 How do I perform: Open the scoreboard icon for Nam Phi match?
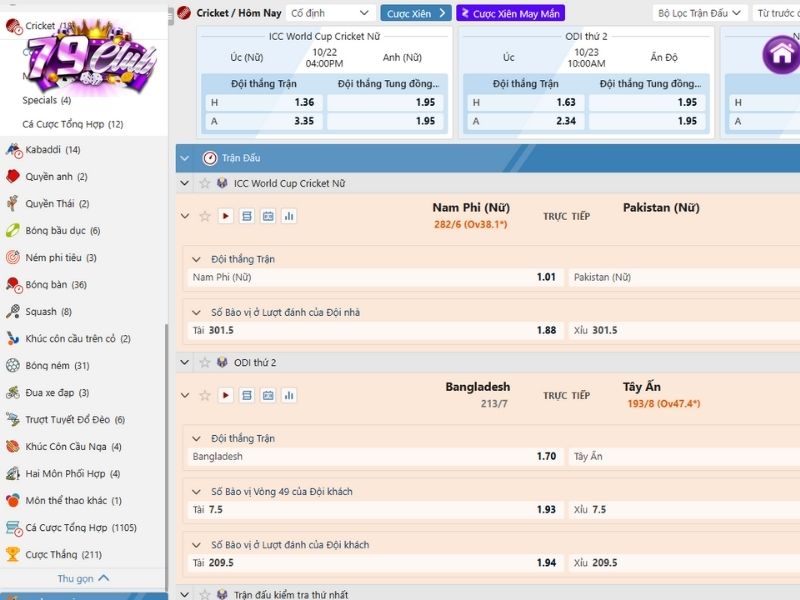click(268, 216)
